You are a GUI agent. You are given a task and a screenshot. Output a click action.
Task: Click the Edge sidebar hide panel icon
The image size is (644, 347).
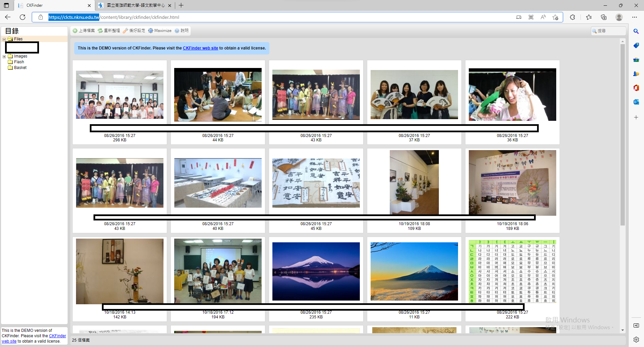click(x=636, y=325)
